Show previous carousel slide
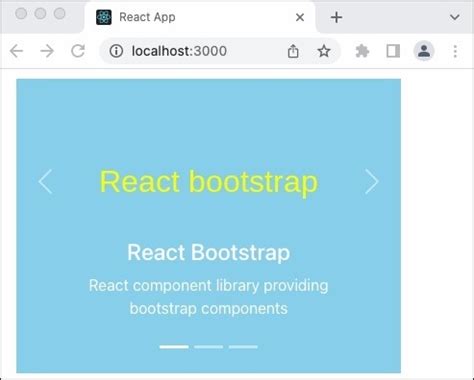This screenshot has height=380, width=474. pyautogui.click(x=45, y=182)
